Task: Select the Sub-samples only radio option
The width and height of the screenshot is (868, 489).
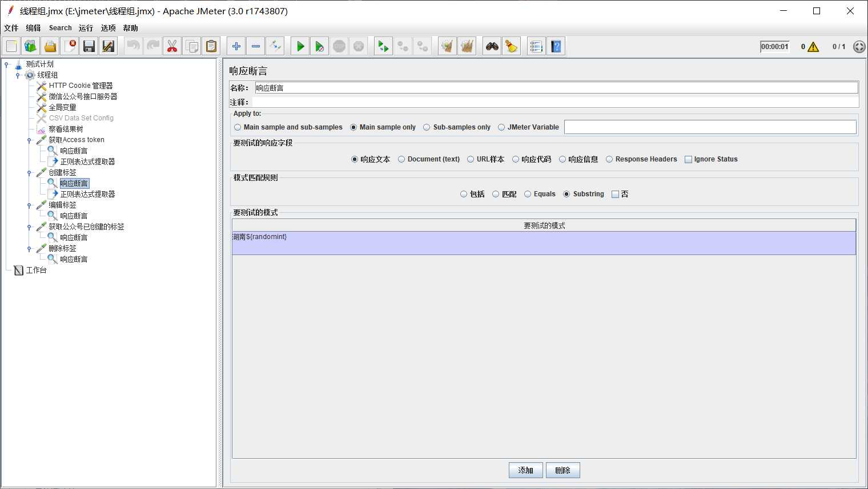Action: [x=427, y=127]
